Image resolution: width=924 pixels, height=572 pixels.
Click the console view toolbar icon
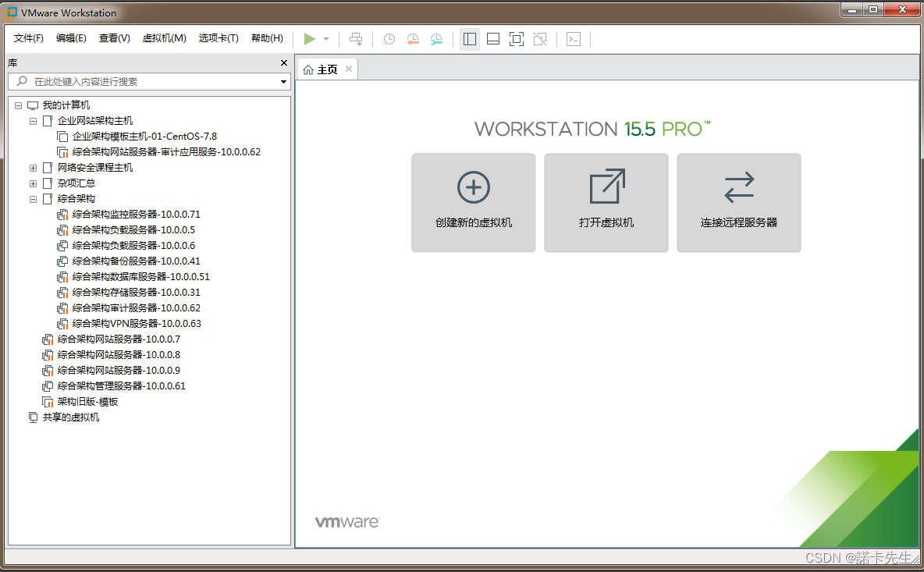(574, 39)
